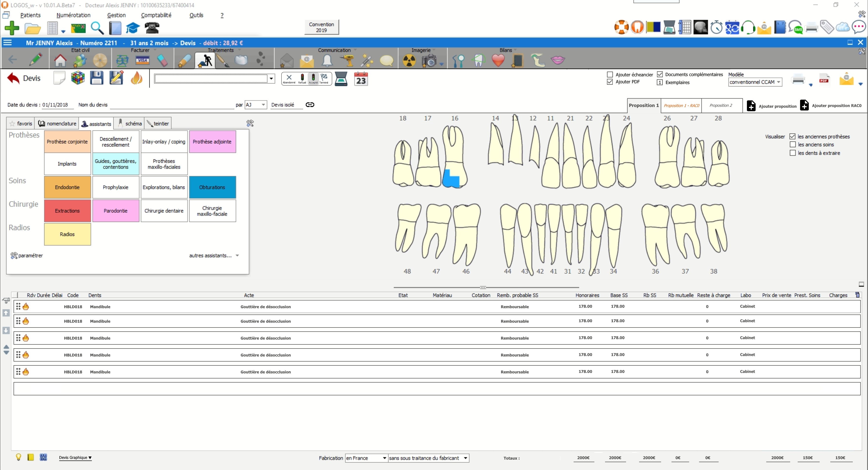Click the green plus new patient icon

coord(12,28)
